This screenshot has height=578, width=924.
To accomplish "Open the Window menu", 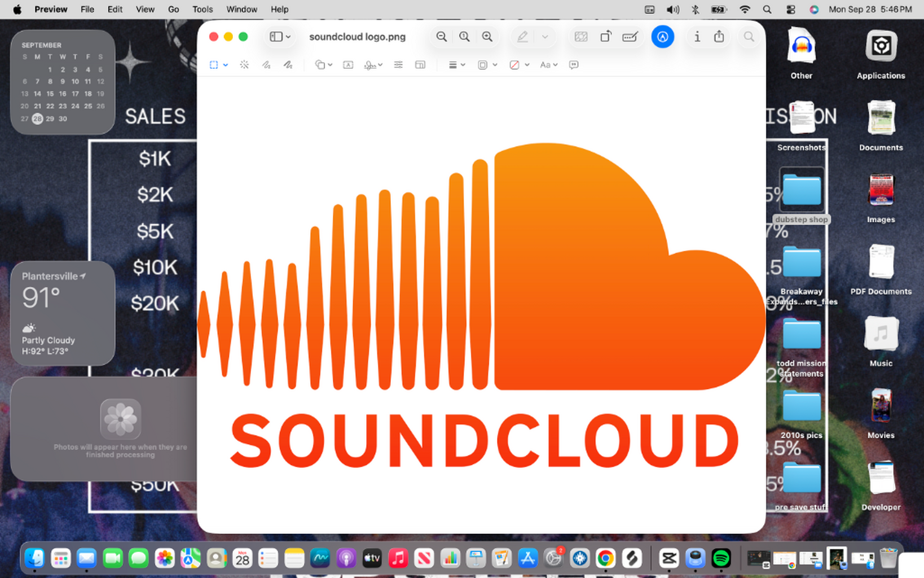I will [x=242, y=9].
